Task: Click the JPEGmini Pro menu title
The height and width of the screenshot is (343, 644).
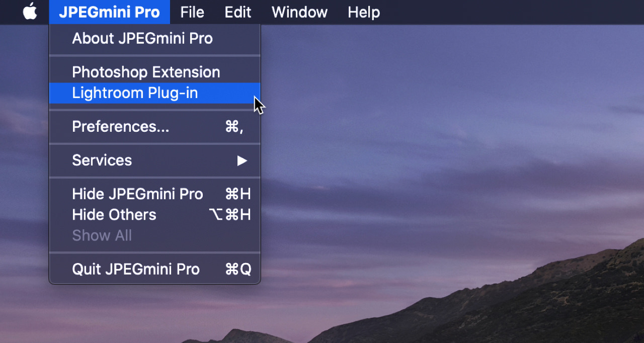Action: pyautogui.click(x=109, y=12)
